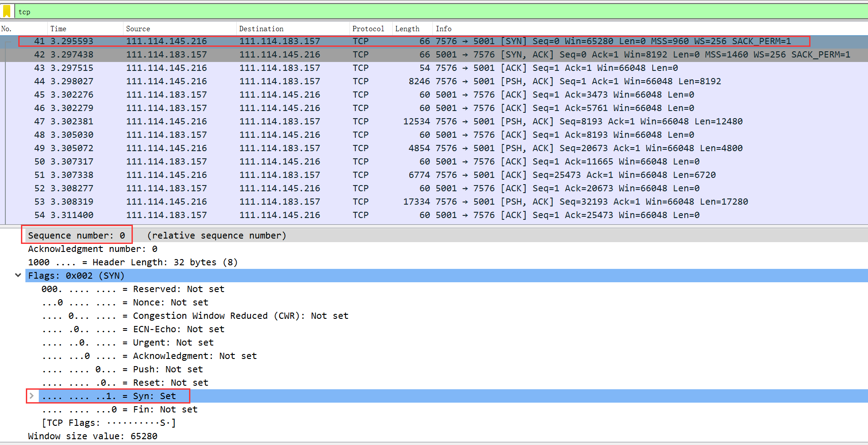
Task: Collapse the Flags: 0x002 (SYN) tree
Action: [18, 275]
